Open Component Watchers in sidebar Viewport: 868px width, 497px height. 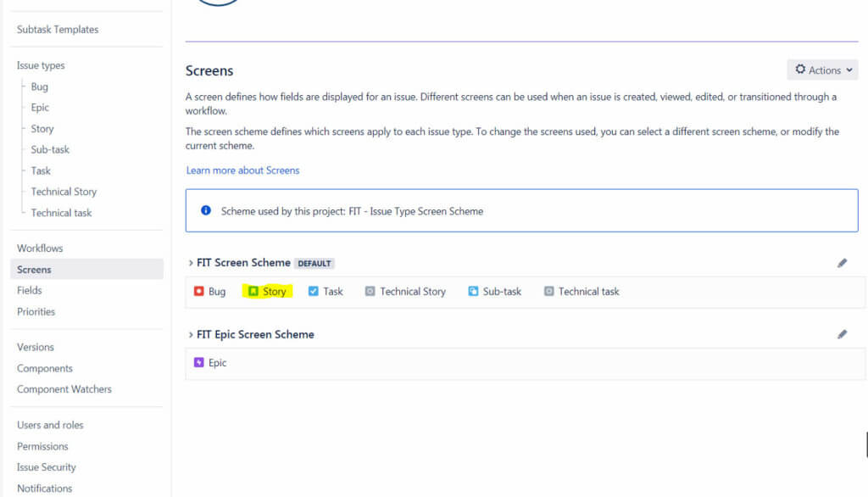[64, 389]
